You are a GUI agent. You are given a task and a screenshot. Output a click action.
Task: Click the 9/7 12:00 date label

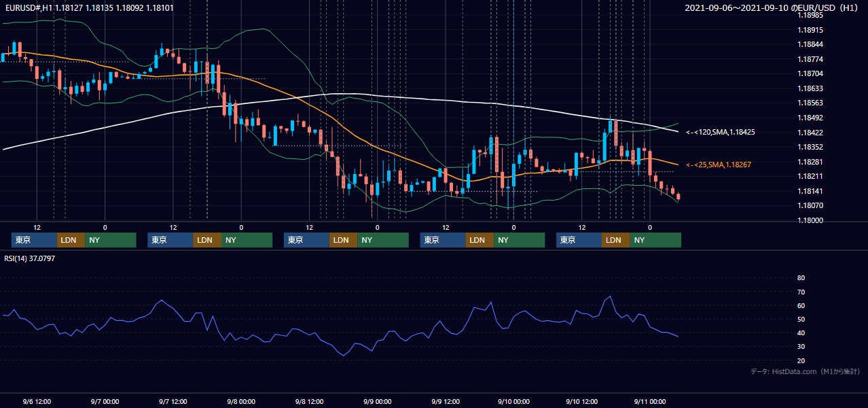tap(173, 401)
